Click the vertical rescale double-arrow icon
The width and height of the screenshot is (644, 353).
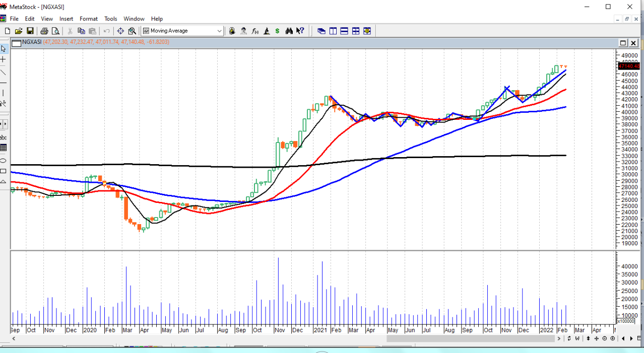[x=588, y=338]
